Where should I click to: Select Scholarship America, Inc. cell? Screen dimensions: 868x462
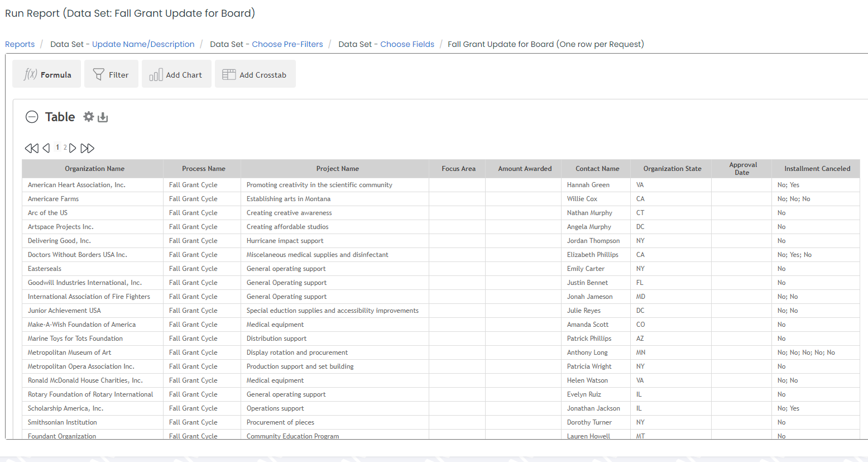click(93, 408)
